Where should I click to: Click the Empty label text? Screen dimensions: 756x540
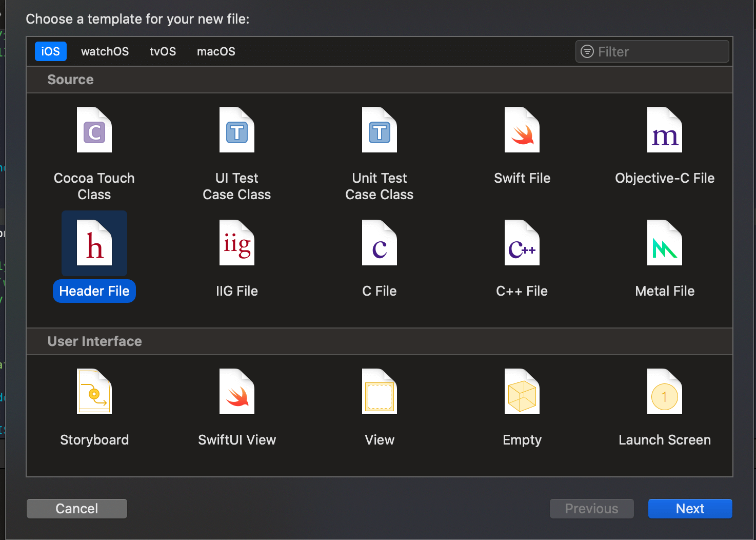click(522, 440)
